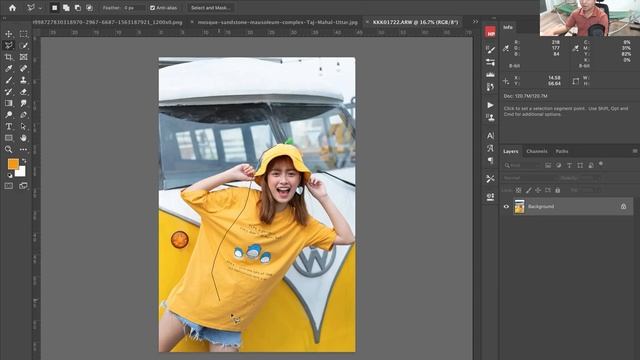Screen dimensions: 640x360
Task: Select the Move tool
Action: click(9, 34)
